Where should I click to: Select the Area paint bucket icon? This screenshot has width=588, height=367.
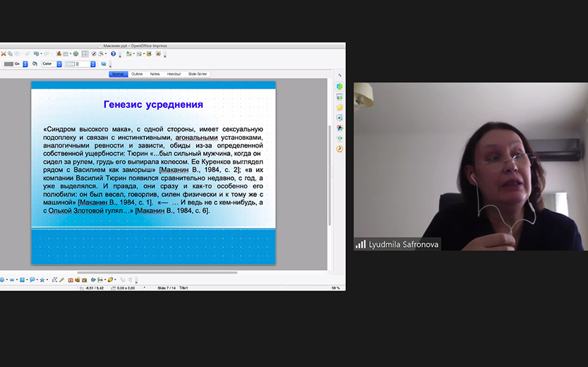pyautogui.click(x=35, y=64)
